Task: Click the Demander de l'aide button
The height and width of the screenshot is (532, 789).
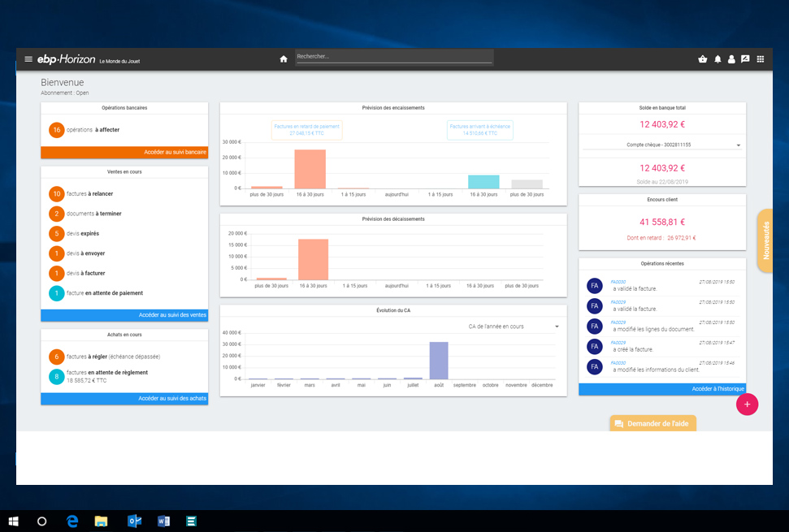Action: point(652,423)
